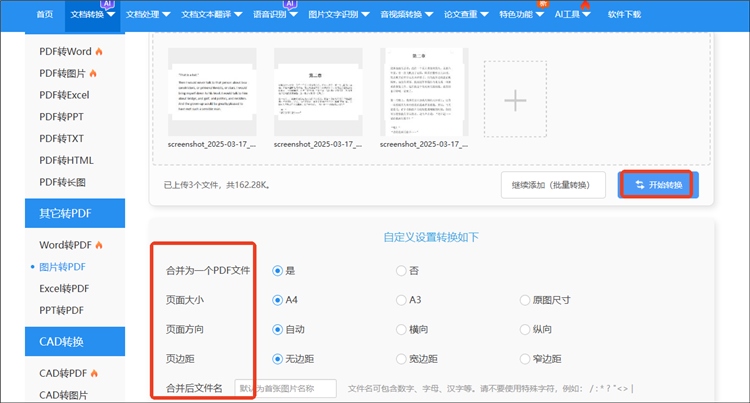Select the middle uploaded screenshot thumbnail
Screen dimensions: 750x403
(318, 92)
